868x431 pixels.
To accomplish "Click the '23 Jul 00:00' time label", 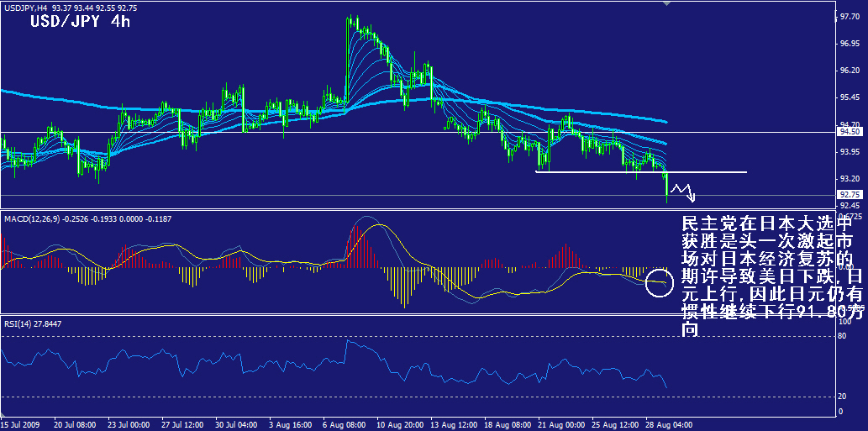I will [x=129, y=425].
